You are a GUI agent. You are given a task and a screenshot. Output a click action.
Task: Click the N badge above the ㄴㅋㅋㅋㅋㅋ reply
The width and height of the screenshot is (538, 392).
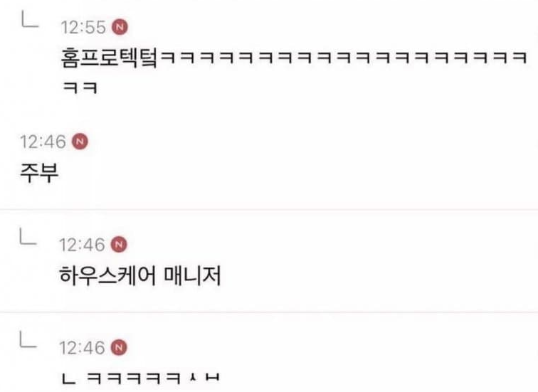click(x=119, y=347)
